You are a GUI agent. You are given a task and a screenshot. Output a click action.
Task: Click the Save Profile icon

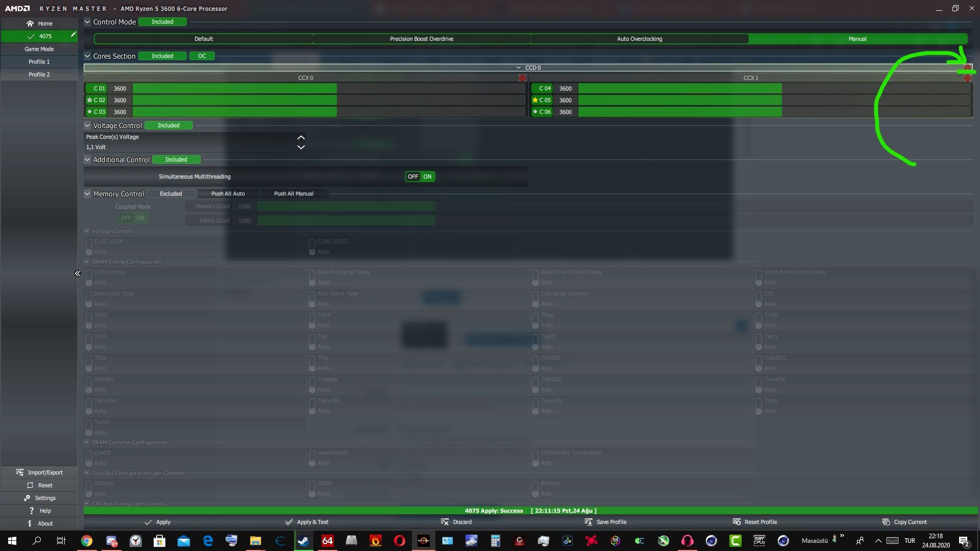(589, 522)
